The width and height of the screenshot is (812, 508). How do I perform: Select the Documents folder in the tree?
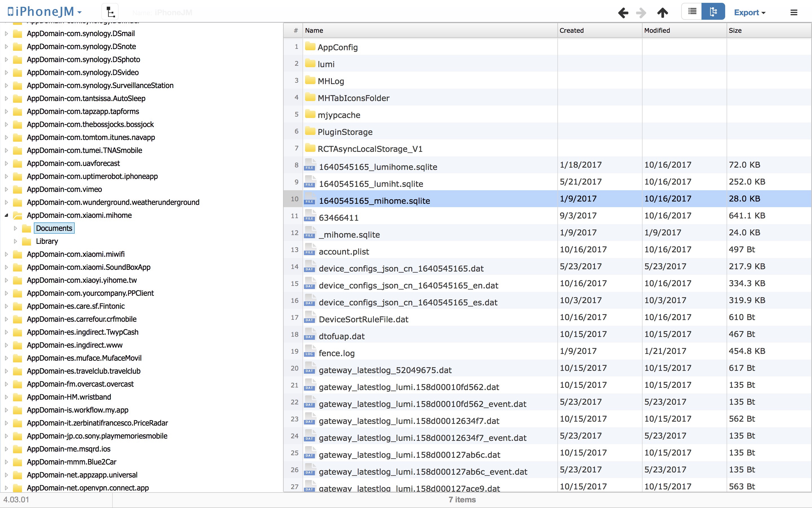[54, 228]
